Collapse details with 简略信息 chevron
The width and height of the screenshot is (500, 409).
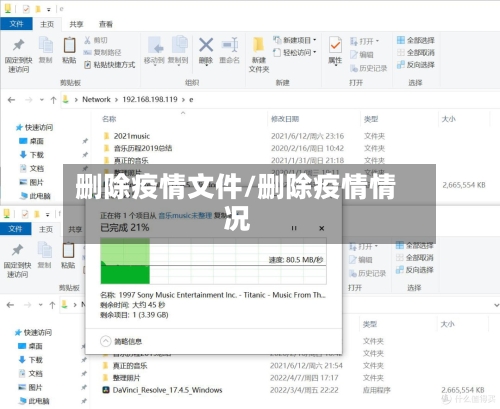105,341
